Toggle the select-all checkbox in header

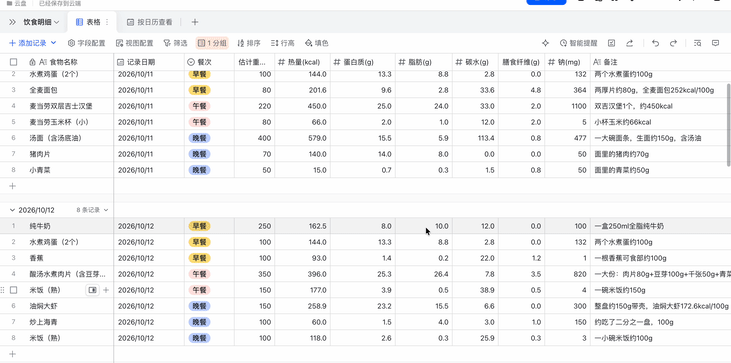(x=14, y=62)
